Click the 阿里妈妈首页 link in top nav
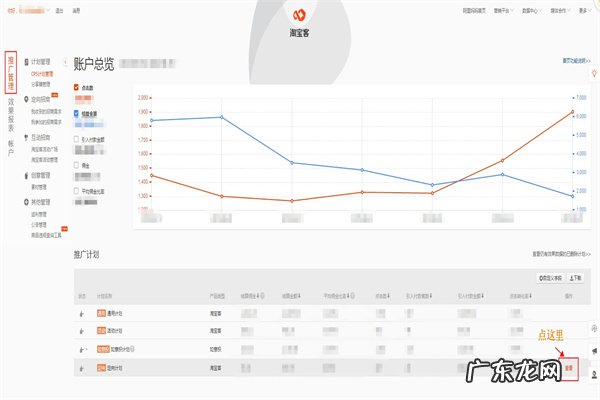Screen dimensions: 600x400 474,11
